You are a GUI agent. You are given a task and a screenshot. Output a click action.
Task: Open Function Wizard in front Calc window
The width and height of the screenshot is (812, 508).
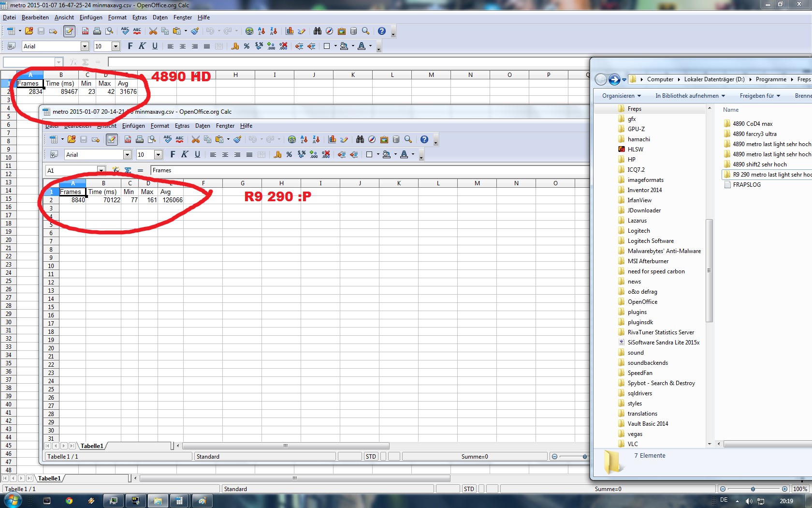116,170
